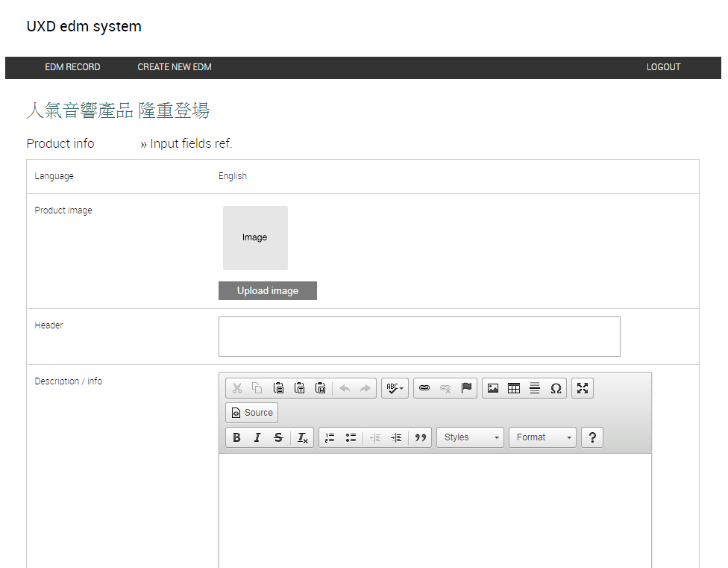This screenshot has height=568, width=728.
Task: Open About CKEditor question mark button
Action: tap(592, 437)
